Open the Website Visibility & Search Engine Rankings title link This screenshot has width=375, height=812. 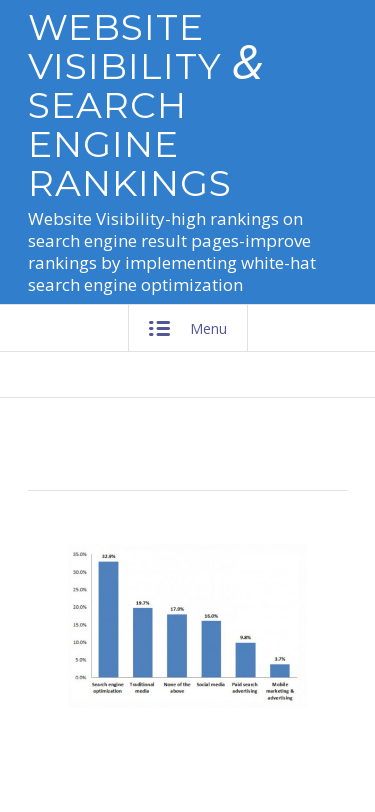[145, 105]
